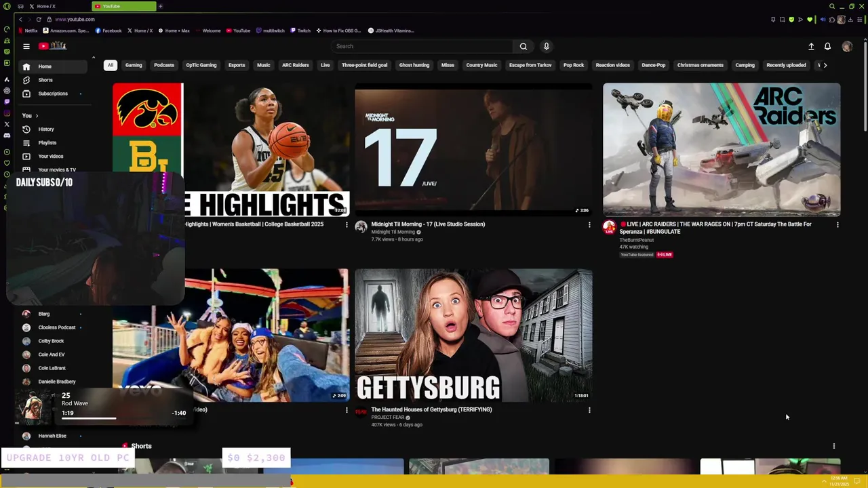Open Clooless Podcast subscription channel
The width and height of the screenshot is (868, 488).
tap(52, 327)
